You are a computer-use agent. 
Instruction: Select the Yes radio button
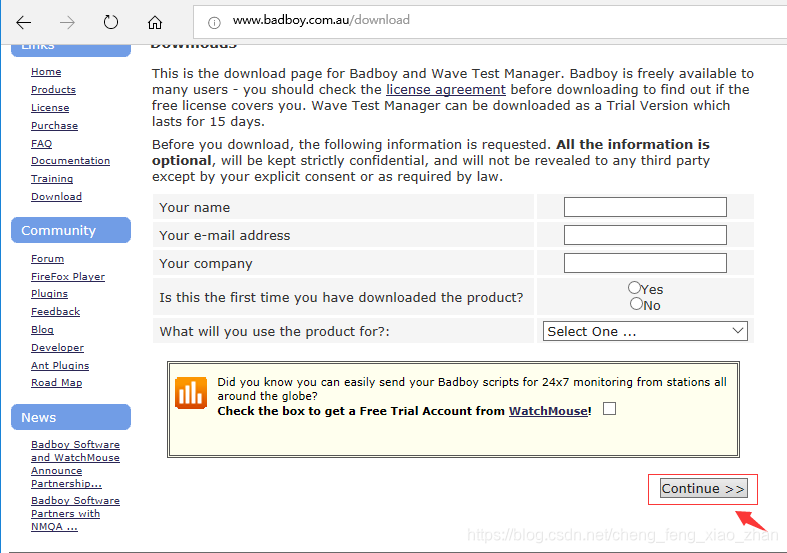click(634, 288)
